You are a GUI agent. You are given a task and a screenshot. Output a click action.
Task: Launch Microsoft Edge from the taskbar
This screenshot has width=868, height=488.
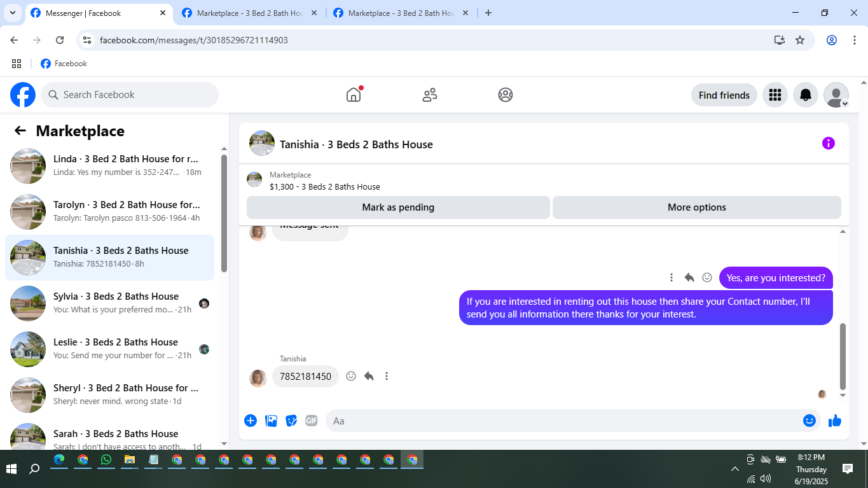[59, 460]
